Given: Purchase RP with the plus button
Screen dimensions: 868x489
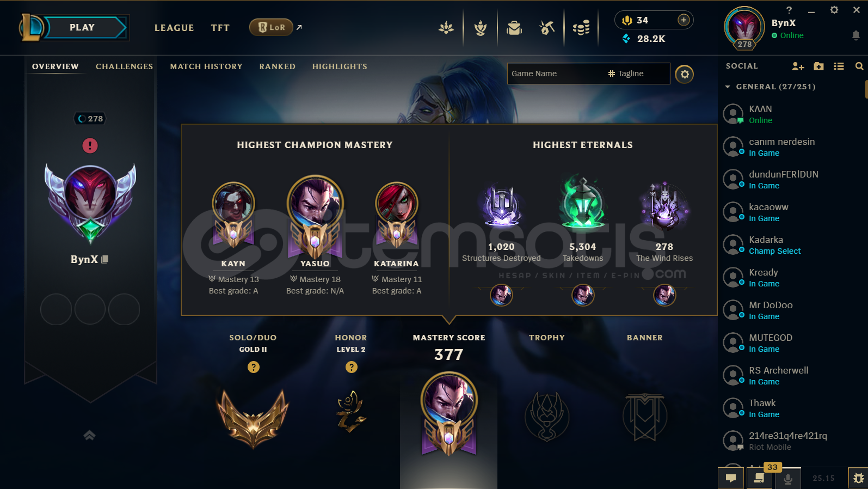Looking at the screenshot, I should [684, 20].
